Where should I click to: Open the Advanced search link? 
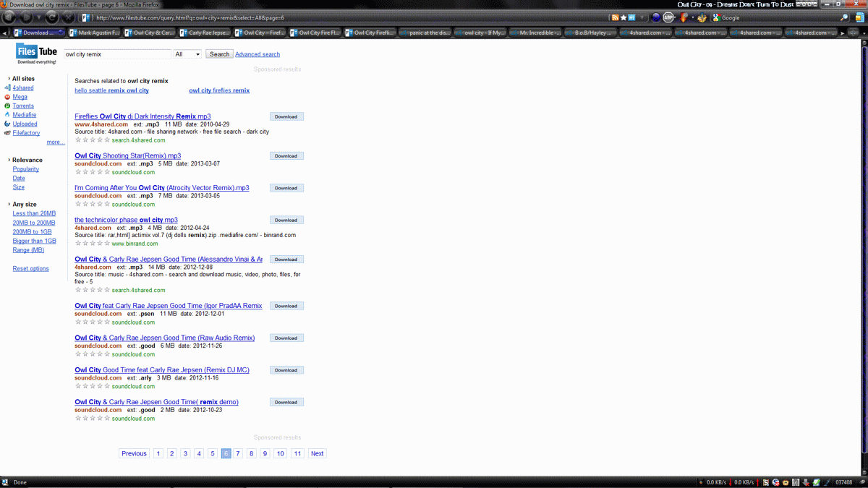(x=258, y=54)
